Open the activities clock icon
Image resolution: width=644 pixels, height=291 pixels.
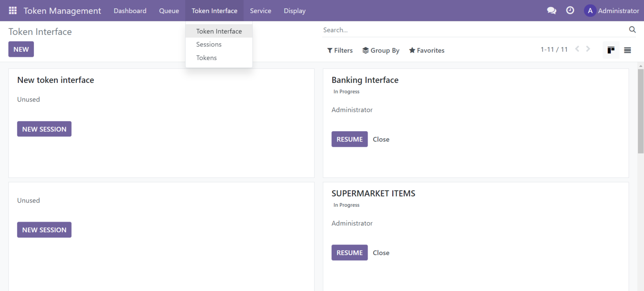(x=570, y=11)
